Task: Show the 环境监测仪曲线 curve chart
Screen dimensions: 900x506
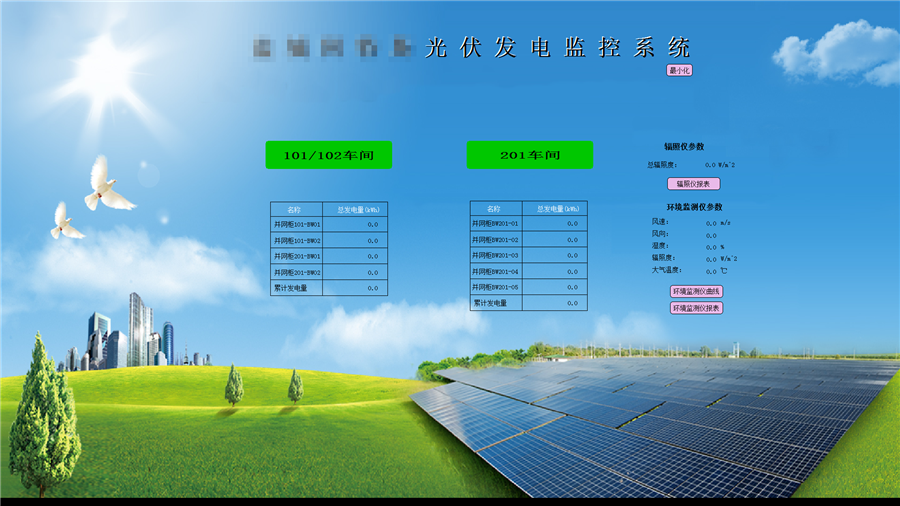Action: 696,291
